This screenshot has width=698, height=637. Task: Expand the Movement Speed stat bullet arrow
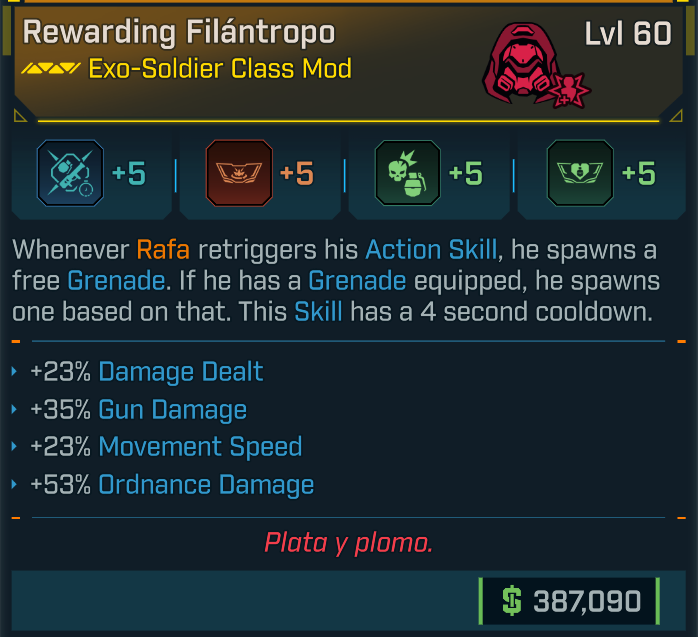coord(15,447)
